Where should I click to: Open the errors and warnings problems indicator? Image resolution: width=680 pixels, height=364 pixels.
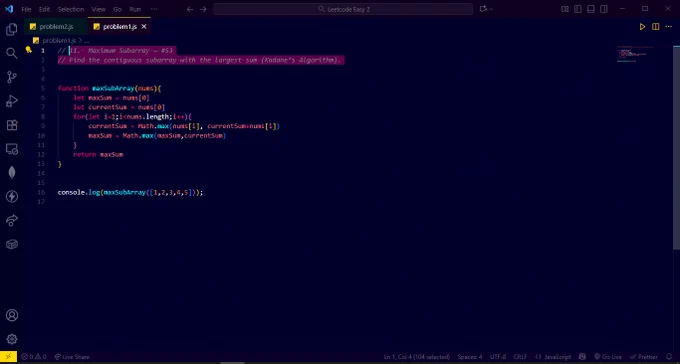[x=34, y=357]
